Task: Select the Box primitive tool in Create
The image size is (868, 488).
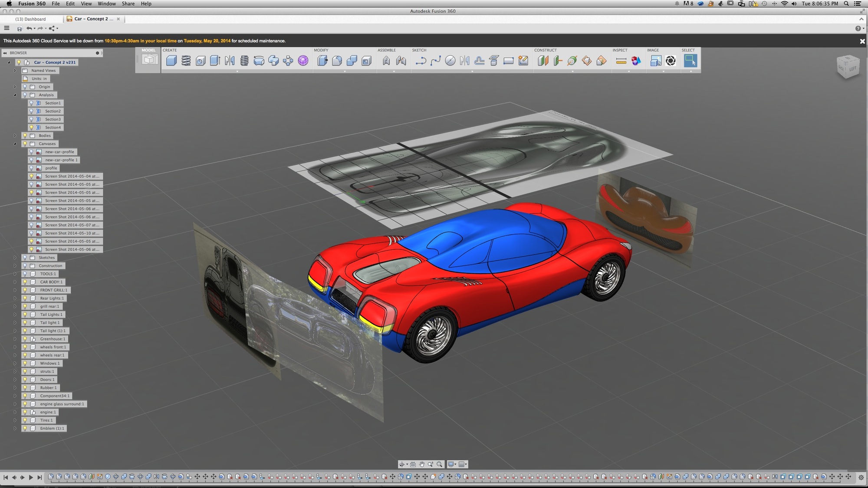Action: [171, 61]
